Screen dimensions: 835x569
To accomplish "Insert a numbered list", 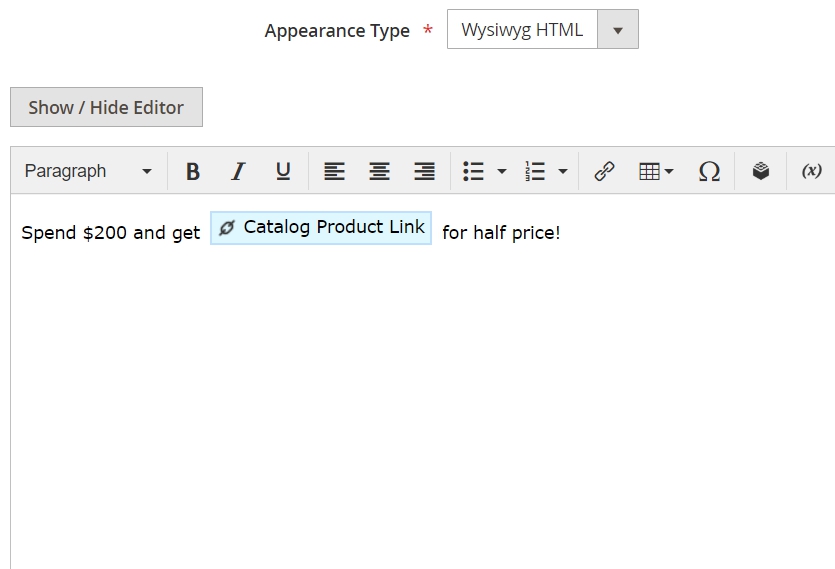I will (535, 171).
